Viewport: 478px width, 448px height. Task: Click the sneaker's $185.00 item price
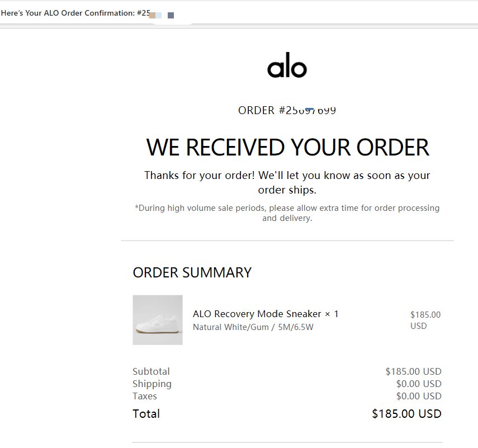point(425,315)
